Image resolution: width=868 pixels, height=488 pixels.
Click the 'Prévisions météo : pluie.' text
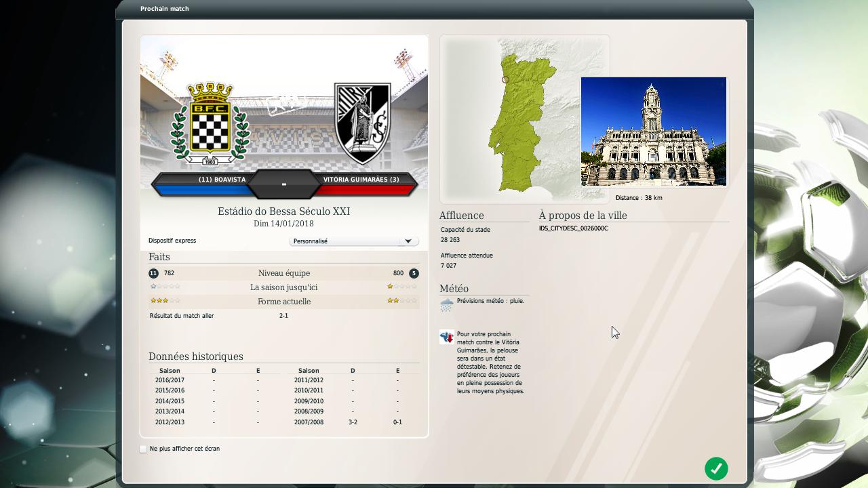click(490, 301)
